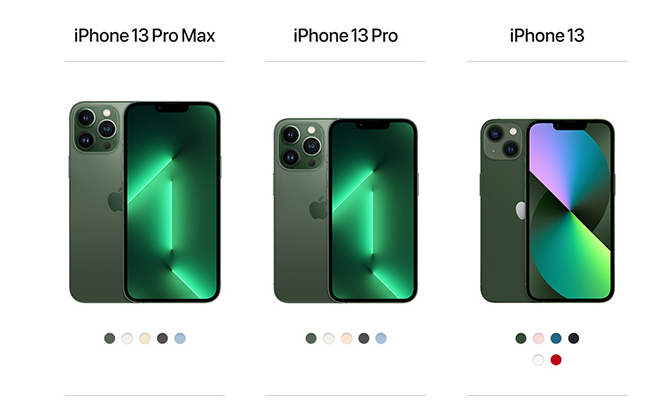
Task: Choose sierra blue for iPhone 13 Pro Max
Action: [x=180, y=339]
